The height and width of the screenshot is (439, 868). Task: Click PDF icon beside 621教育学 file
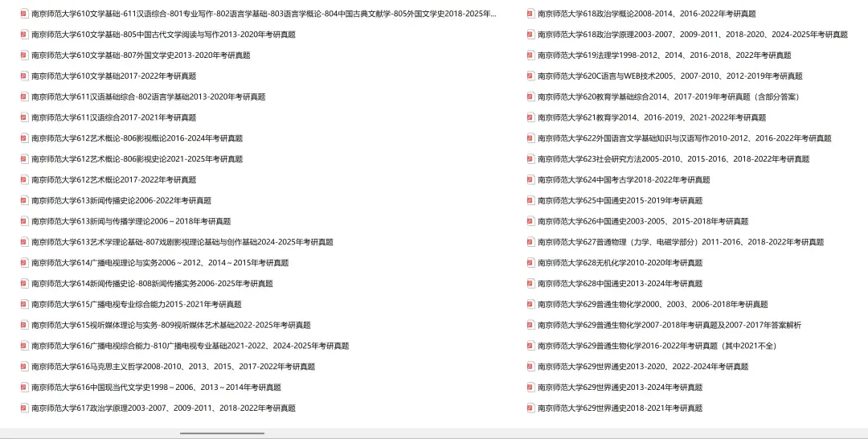click(x=530, y=117)
